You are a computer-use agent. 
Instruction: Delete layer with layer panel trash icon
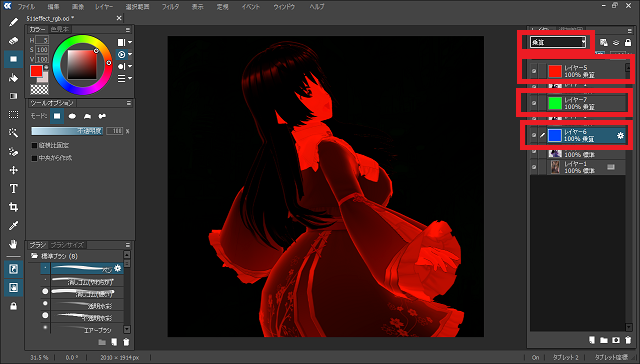click(628, 340)
